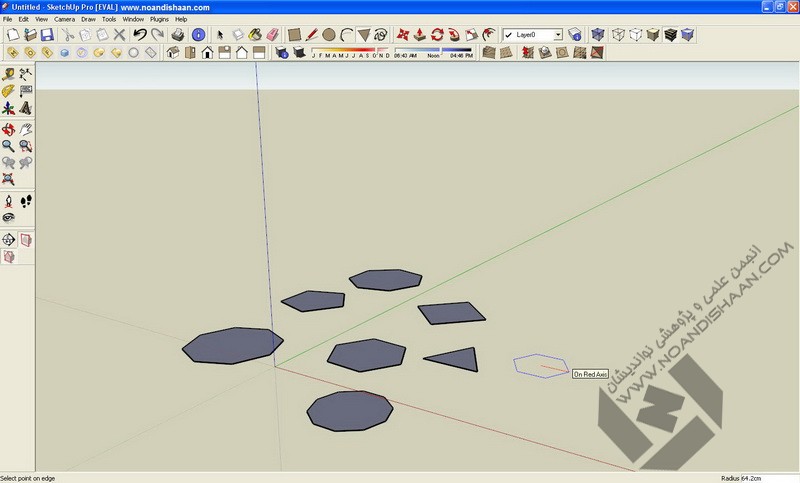Image resolution: width=800 pixels, height=483 pixels.
Task: Open the Plugins menu
Action: click(159, 19)
